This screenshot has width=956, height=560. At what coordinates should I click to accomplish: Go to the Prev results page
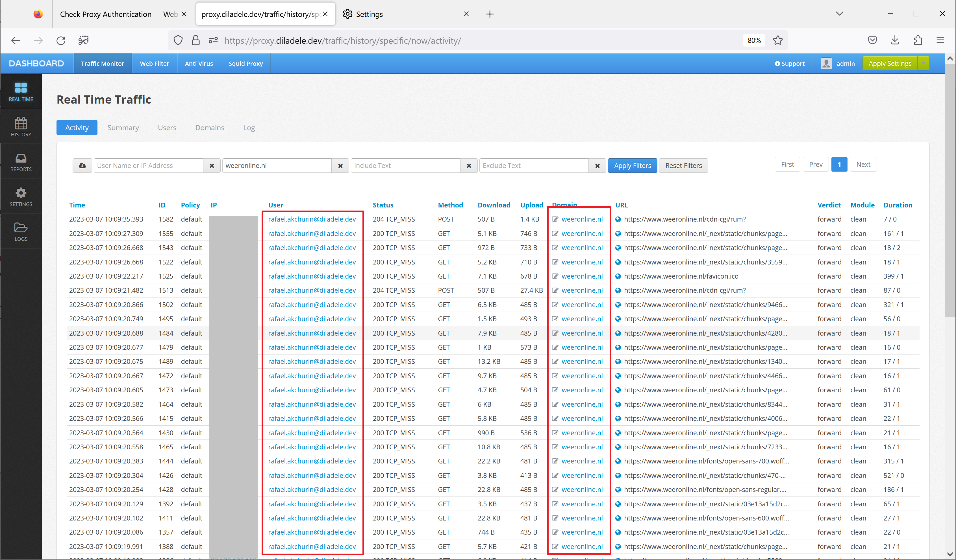click(x=816, y=165)
